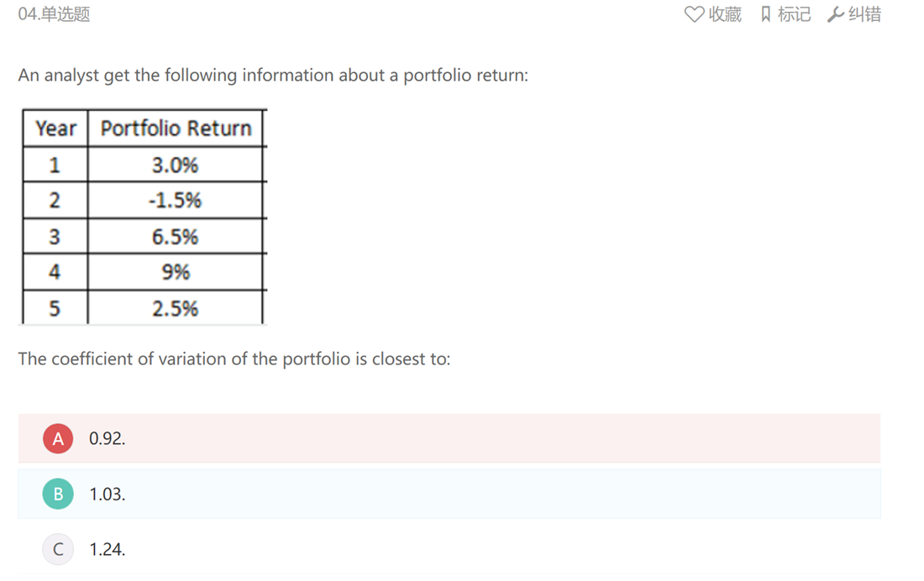Click the wrench error-report icon
This screenshot has height=581, width=924.
click(836, 14)
